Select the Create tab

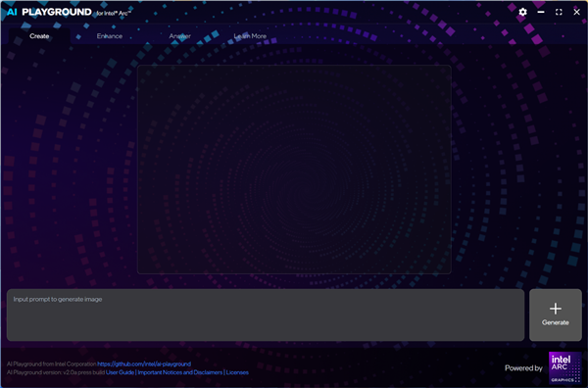click(x=39, y=36)
